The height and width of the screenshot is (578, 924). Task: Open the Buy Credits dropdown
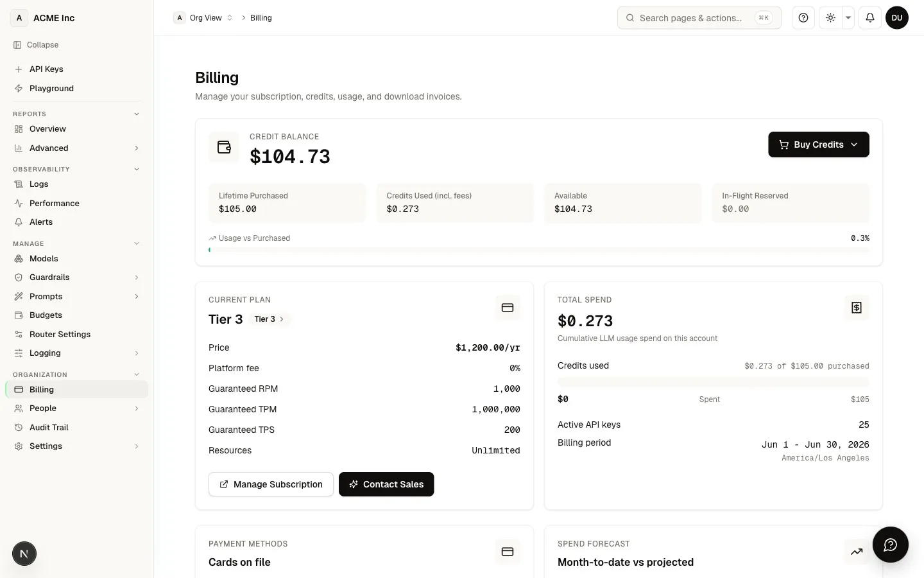(x=819, y=144)
